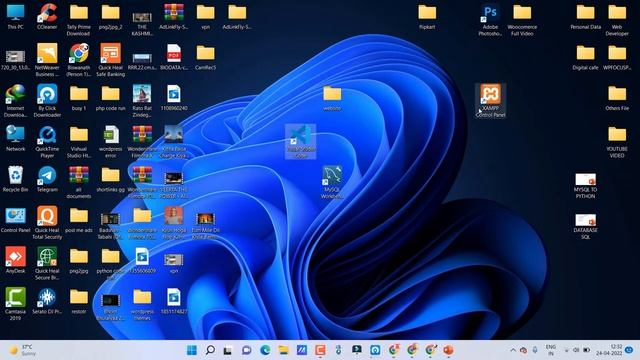Select the Control Panel icon

tap(16, 220)
